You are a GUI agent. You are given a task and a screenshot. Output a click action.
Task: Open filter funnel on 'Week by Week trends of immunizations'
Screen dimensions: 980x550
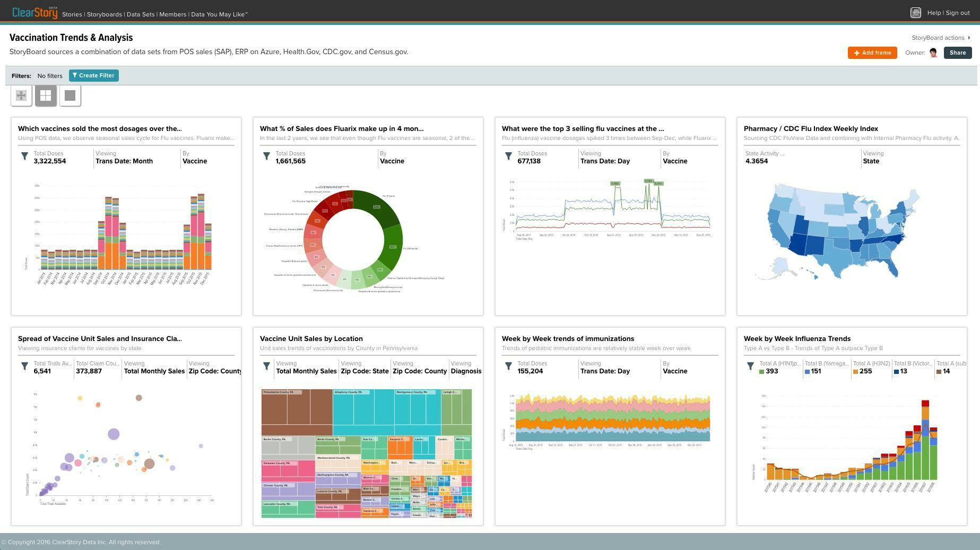point(508,366)
